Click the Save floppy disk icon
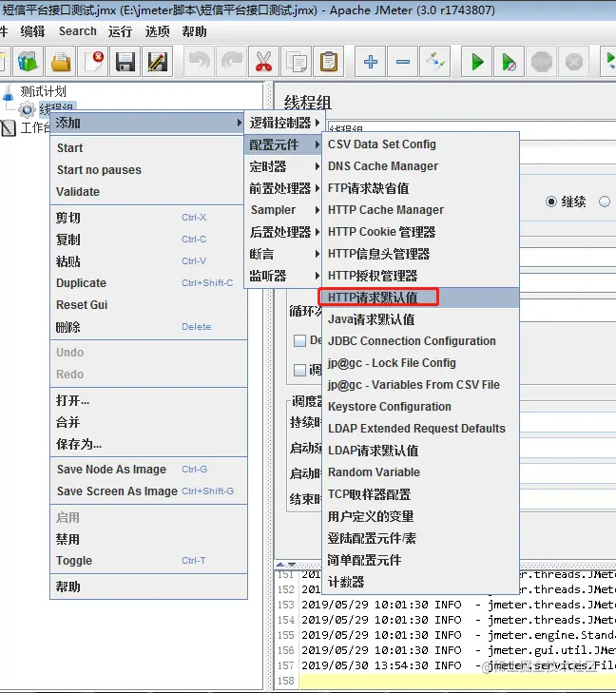 click(125, 62)
